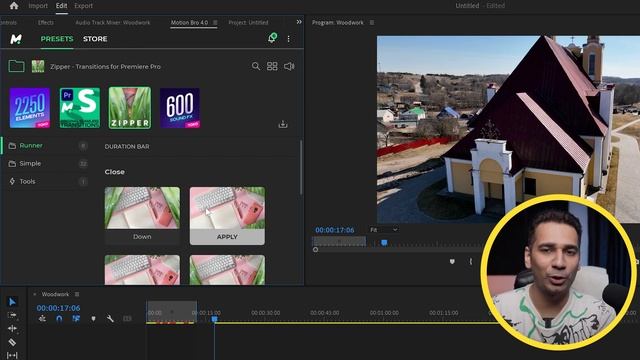Viewport: 640px width, 360px height.
Task: Switch to Export workspace tab
Action: [x=84, y=6]
